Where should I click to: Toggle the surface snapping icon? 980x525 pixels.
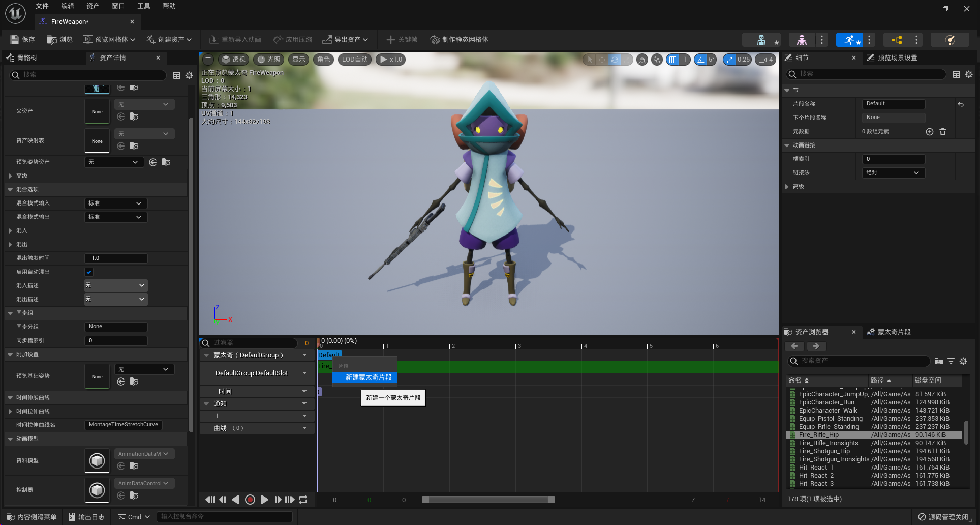(657, 60)
